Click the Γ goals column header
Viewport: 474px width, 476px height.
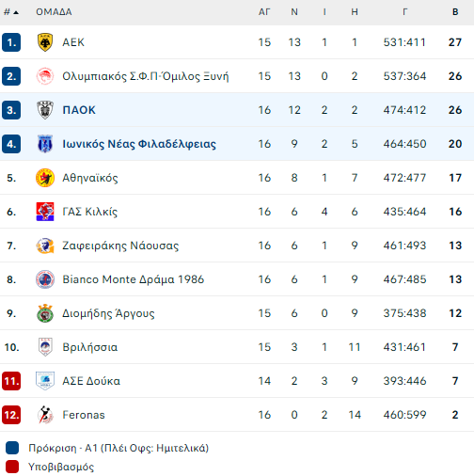(x=405, y=12)
